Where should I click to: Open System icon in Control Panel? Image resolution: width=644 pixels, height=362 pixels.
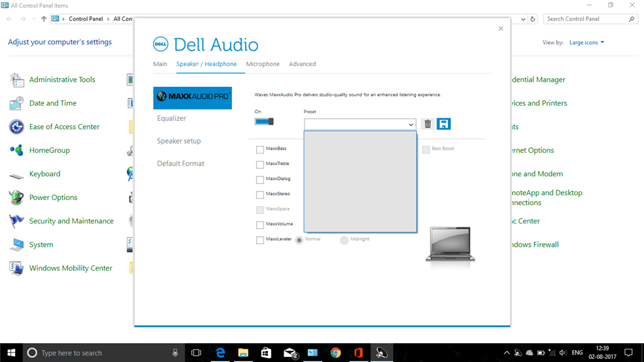tap(17, 245)
